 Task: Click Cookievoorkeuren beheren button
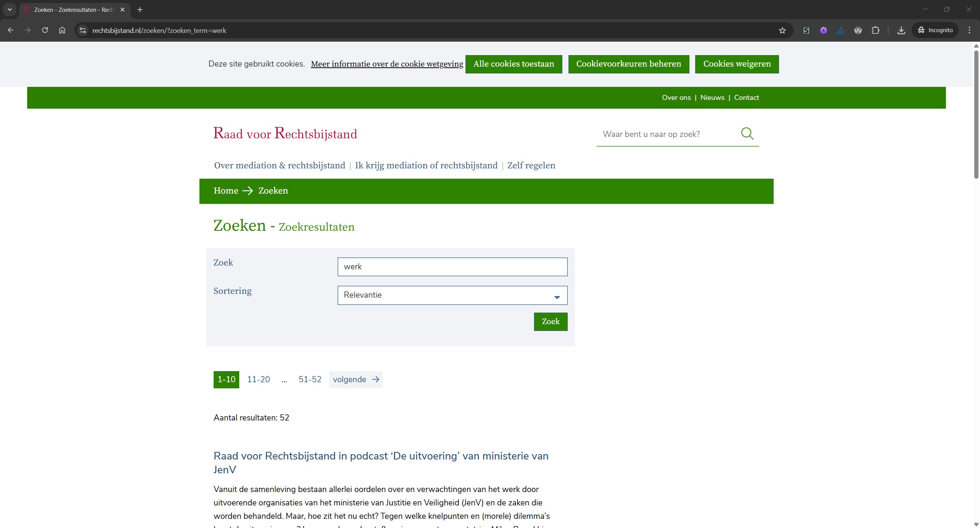coord(629,64)
